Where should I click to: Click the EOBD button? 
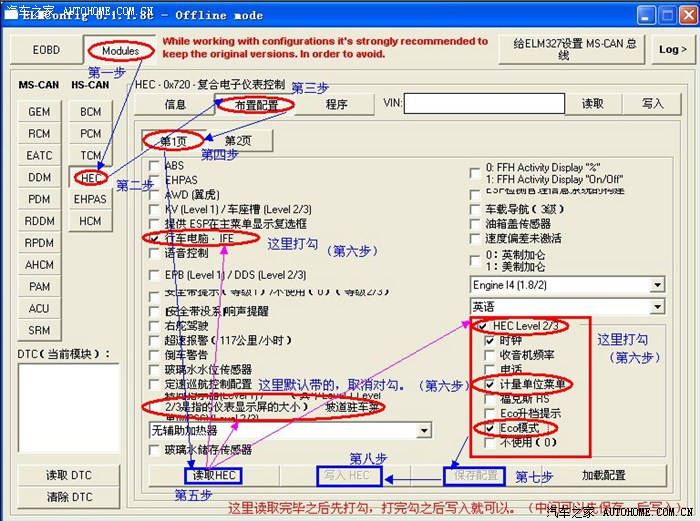(46, 50)
